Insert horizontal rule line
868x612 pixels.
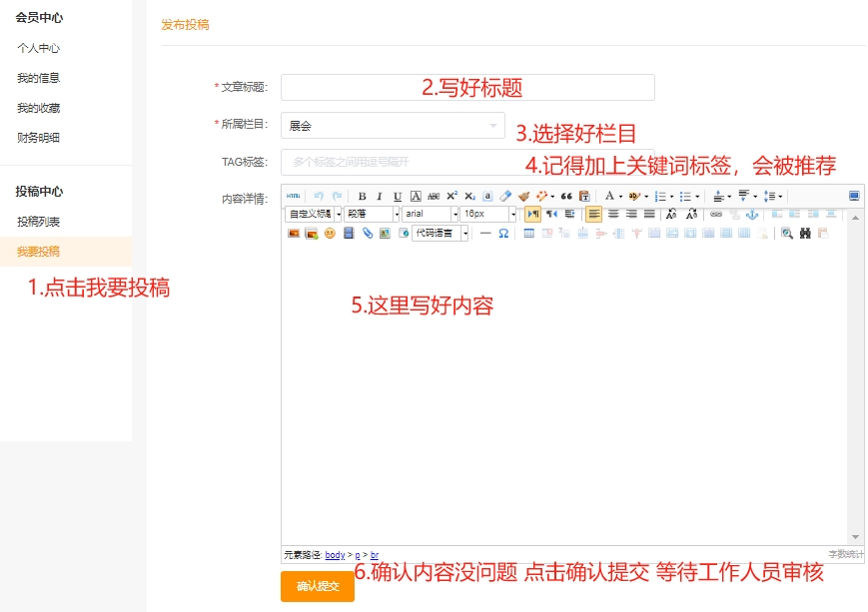click(485, 234)
